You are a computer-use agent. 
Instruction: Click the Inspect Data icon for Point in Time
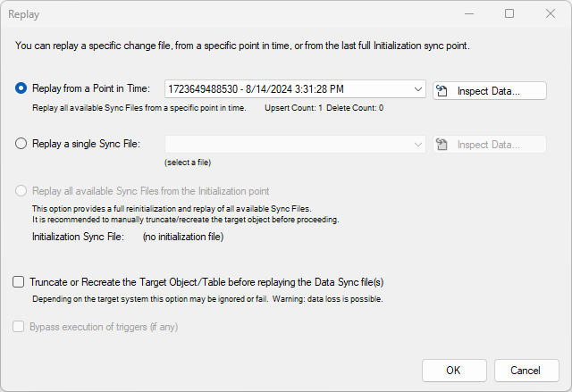[x=442, y=90]
